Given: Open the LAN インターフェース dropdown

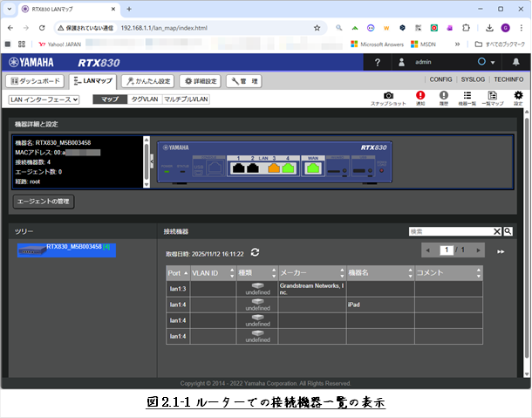Looking at the screenshot, I should tap(44, 99).
